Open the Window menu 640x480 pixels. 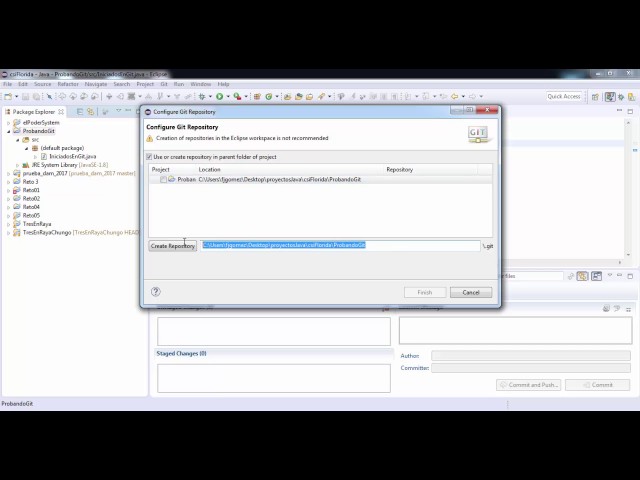pos(200,84)
